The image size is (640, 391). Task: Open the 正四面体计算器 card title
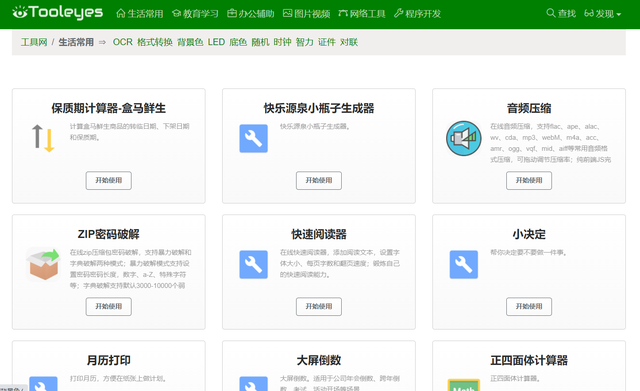coord(529,360)
